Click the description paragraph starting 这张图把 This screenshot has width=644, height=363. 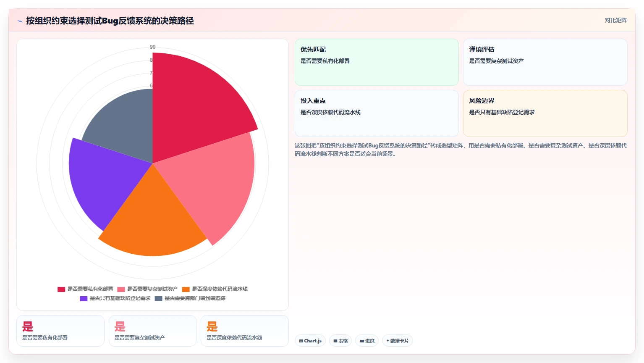(461, 150)
